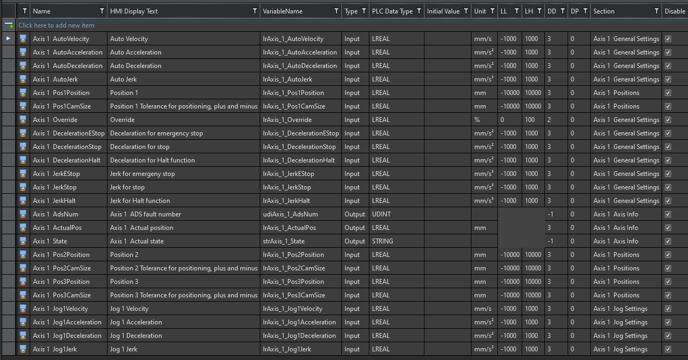Click the row icon for Axis 1 State
Viewport: 688px width, 360px height.
point(23,241)
